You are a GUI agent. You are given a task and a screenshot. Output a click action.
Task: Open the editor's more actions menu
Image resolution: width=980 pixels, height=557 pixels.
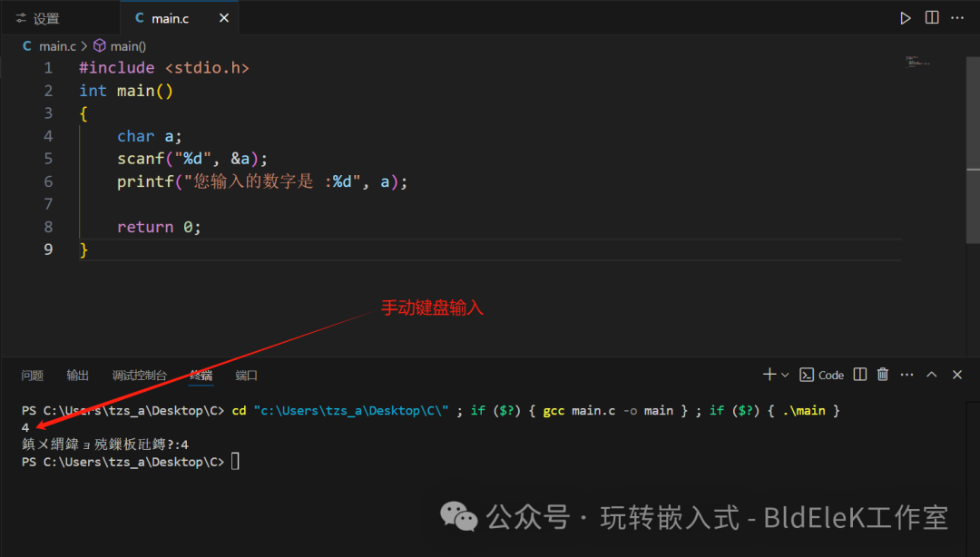[957, 17]
